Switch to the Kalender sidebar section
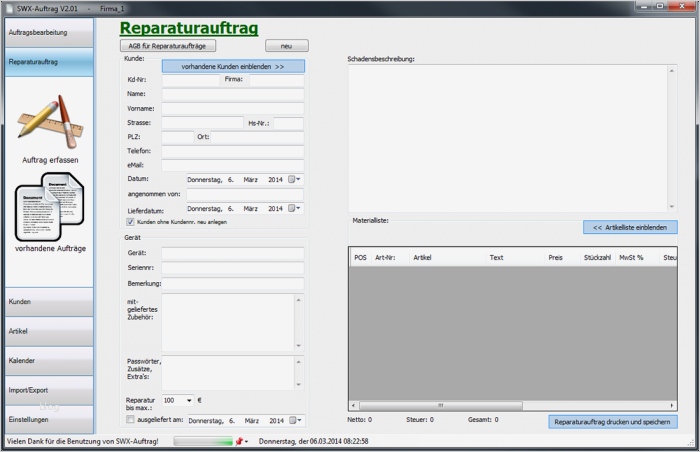Viewport: 700px width, 452px height. [x=49, y=361]
